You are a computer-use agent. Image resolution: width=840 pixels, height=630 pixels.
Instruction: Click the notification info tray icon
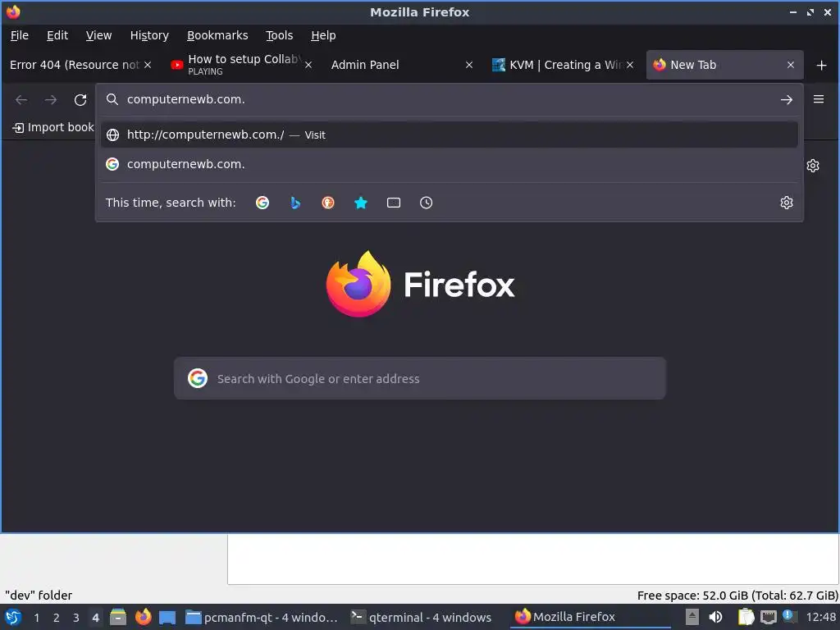click(789, 616)
